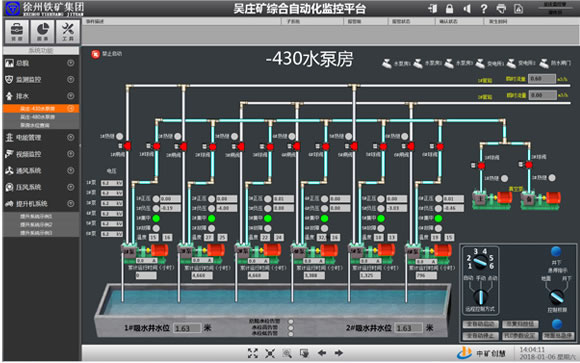Open the 工具 wrench tools button
This screenshot has height=363, width=580.
[68, 31]
